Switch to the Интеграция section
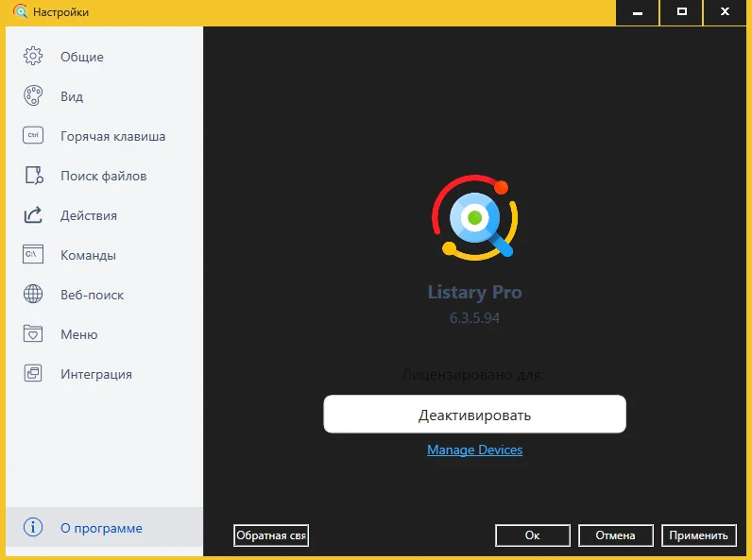Image resolution: width=752 pixels, height=560 pixels. [x=95, y=374]
